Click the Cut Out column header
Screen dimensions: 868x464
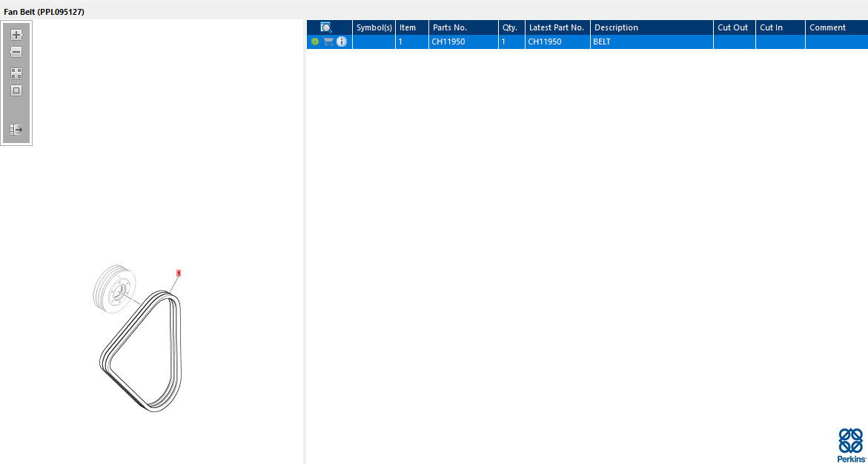(734, 27)
